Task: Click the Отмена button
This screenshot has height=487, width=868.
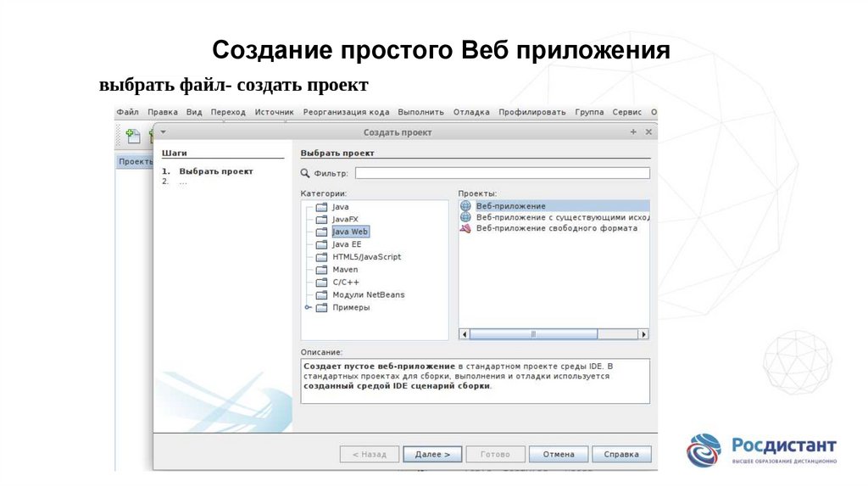Action: pyautogui.click(x=558, y=454)
